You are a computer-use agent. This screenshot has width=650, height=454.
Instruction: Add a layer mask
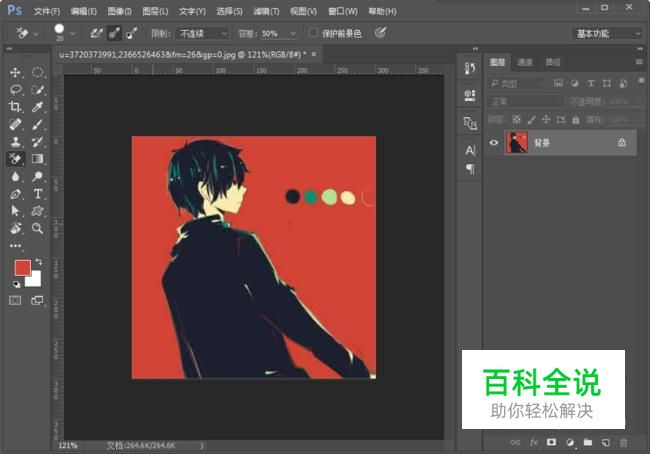click(551, 442)
